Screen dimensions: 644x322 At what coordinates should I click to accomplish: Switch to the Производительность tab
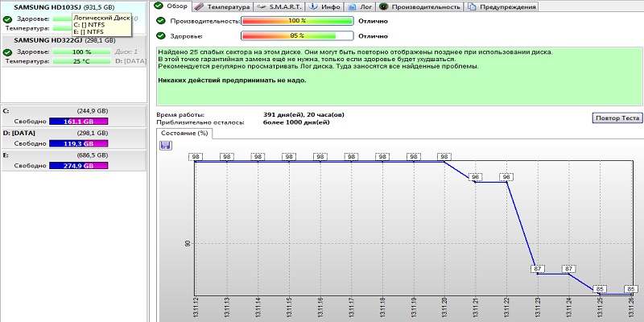[419, 7]
